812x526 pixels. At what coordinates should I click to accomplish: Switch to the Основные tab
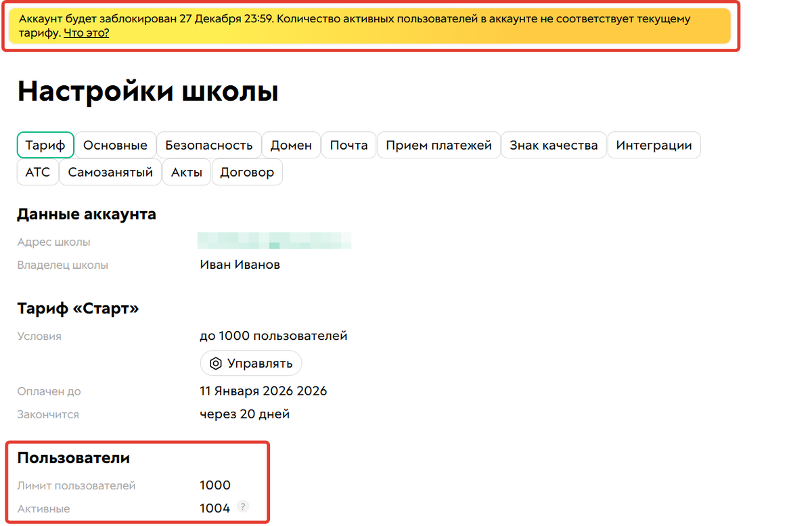pos(115,145)
